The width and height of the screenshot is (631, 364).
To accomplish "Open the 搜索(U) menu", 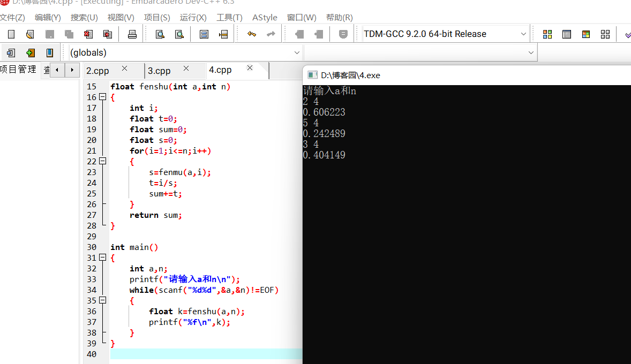I will pyautogui.click(x=84, y=18).
